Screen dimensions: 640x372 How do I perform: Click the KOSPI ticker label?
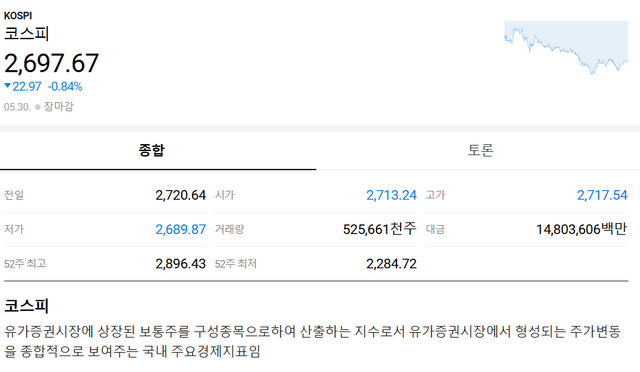pos(18,16)
